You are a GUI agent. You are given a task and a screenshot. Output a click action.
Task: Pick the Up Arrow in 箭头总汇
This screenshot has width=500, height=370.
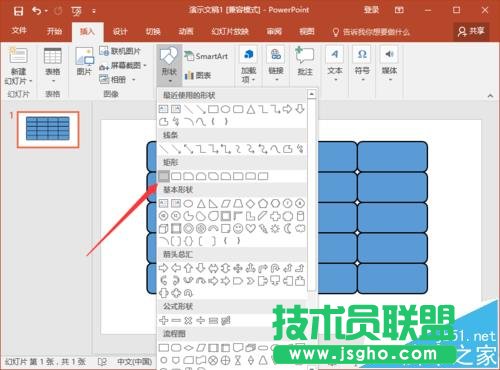[x=188, y=268]
